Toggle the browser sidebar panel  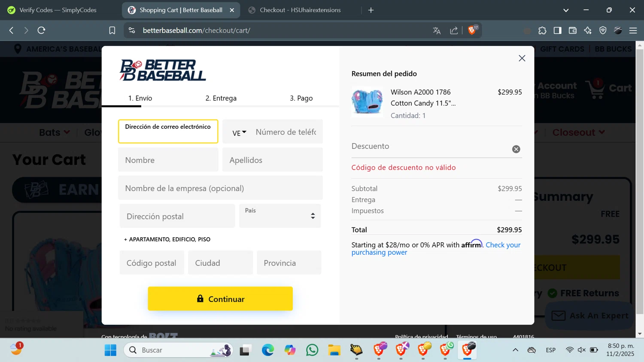tap(557, 30)
